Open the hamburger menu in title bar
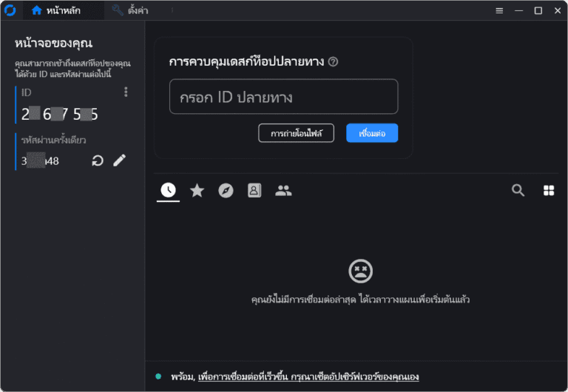 499,11
